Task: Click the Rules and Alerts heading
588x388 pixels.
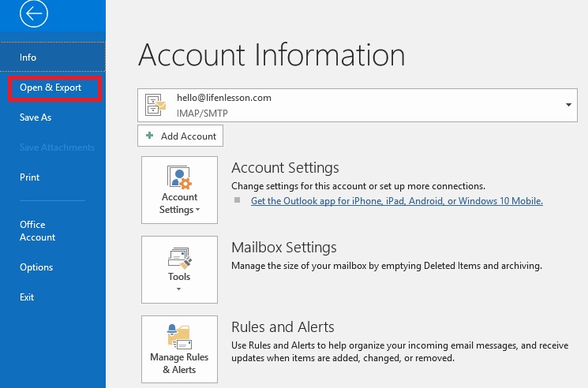Action: click(283, 327)
